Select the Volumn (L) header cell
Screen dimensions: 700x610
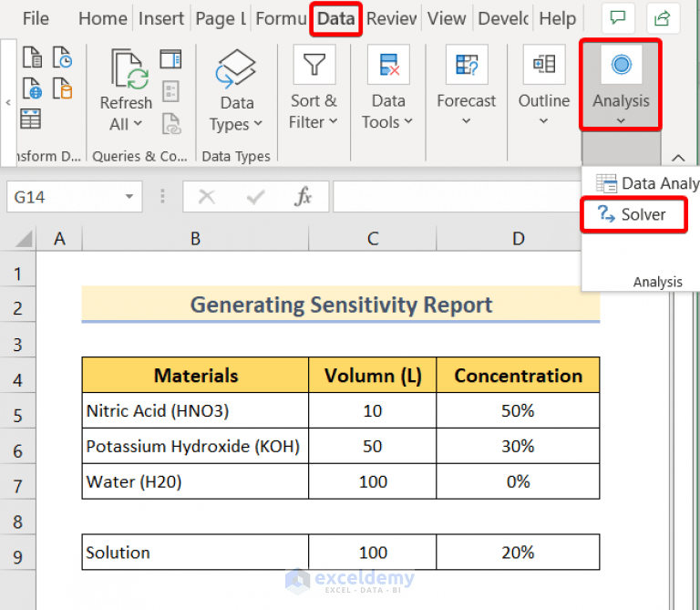372,375
